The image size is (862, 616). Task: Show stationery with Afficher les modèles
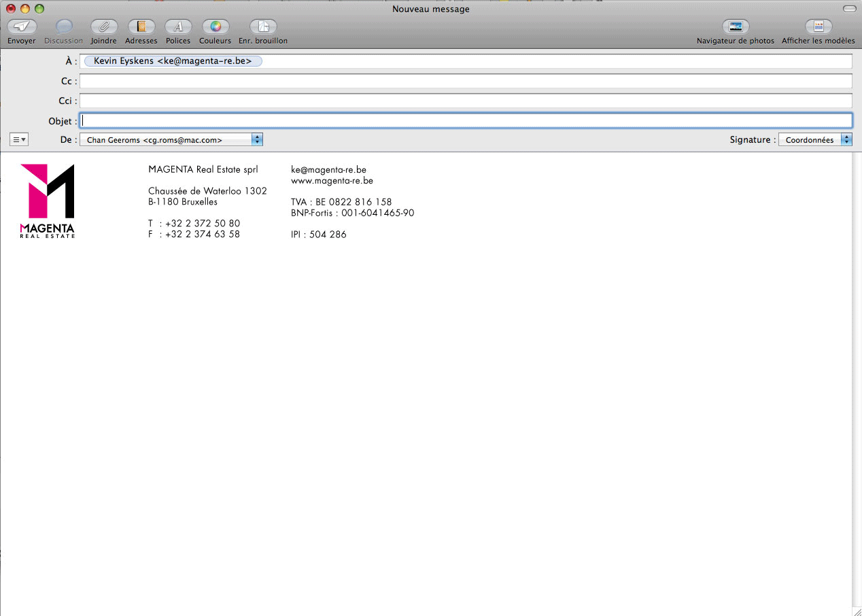(818, 27)
